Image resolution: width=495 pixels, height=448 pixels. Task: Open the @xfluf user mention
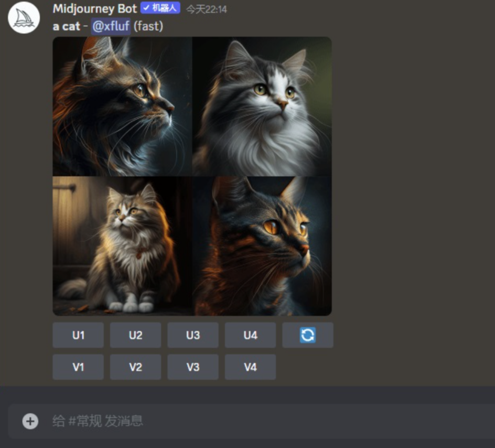tap(111, 26)
